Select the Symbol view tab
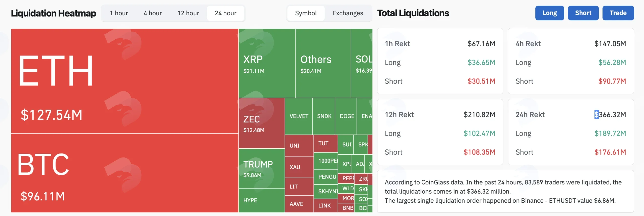 point(306,13)
